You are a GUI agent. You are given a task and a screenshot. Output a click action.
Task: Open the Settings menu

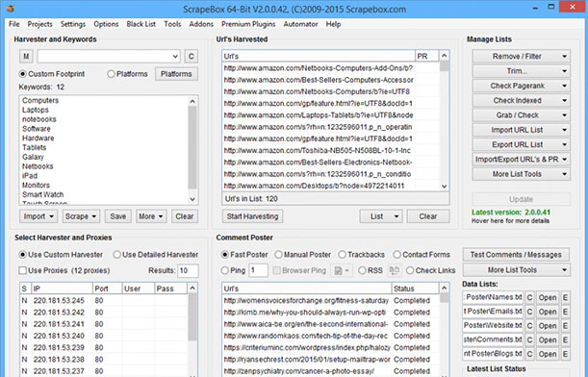click(x=73, y=24)
